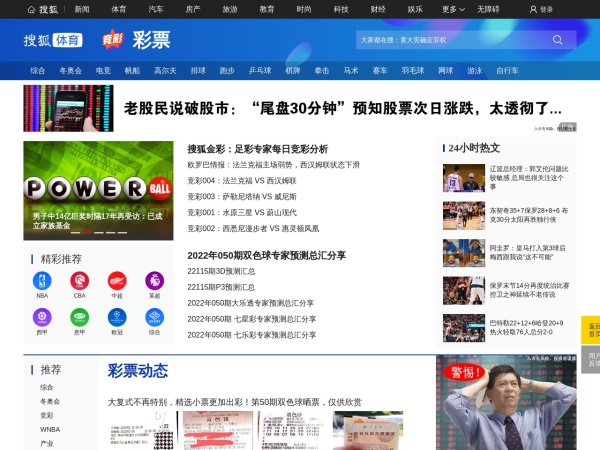Screen dimensions: 600x450
Task: Select WNBA in the 推荐 sidebar
Action: (48, 429)
